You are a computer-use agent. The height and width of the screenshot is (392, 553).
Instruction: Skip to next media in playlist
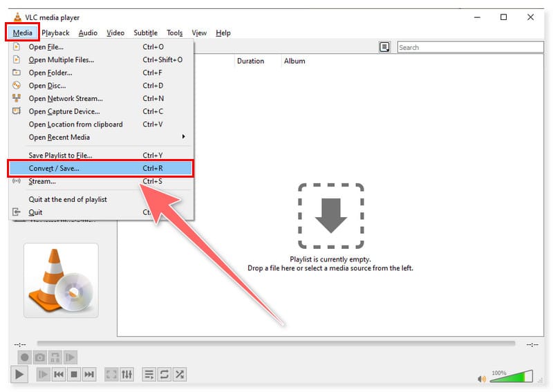click(89, 374)
